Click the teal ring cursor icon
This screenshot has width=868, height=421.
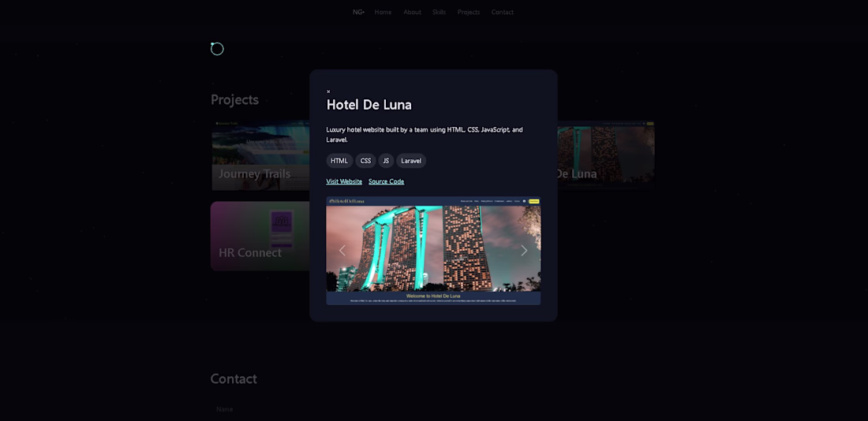tap(217, 49)
